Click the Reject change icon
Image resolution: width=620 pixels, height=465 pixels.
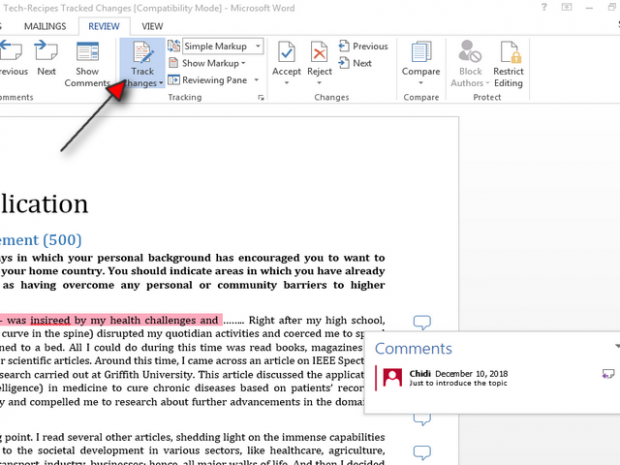[x=319, y=52]
